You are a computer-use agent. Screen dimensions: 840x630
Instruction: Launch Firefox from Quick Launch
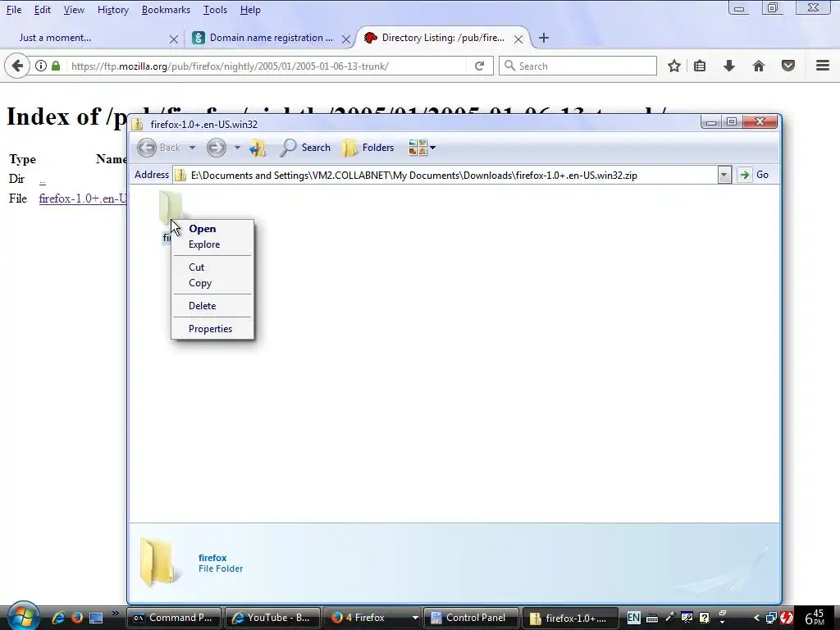[x=76, y=618]
